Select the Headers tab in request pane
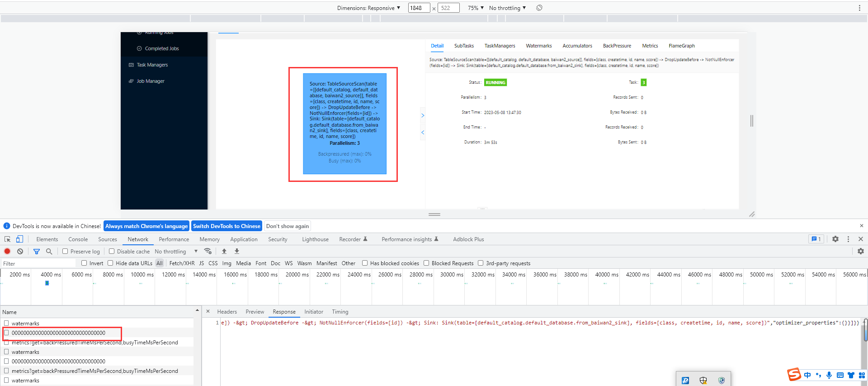The image size is (868, 386). [227, 312]
